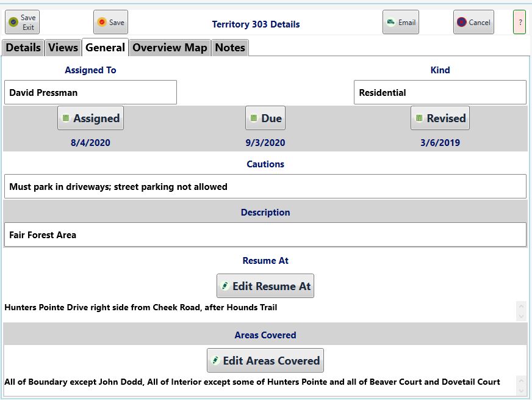Open the Notes tab

[230, 48]
